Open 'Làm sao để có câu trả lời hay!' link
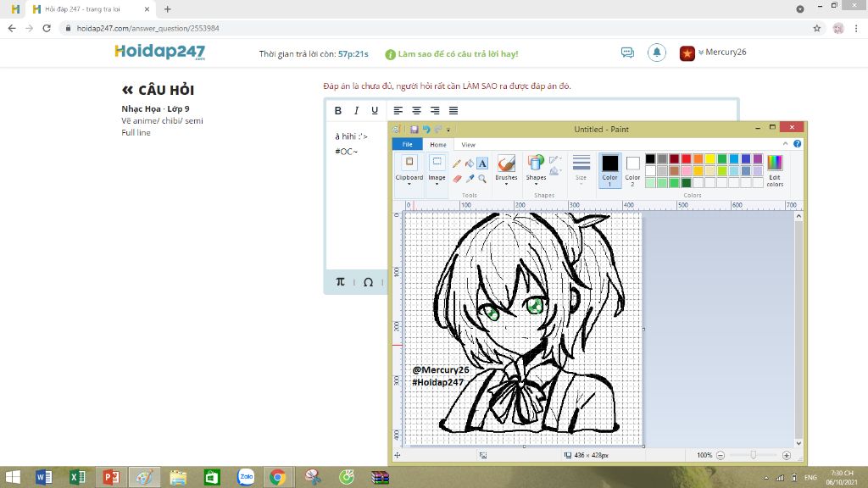This screenshot has width=868, height=488. click(452, 53)
